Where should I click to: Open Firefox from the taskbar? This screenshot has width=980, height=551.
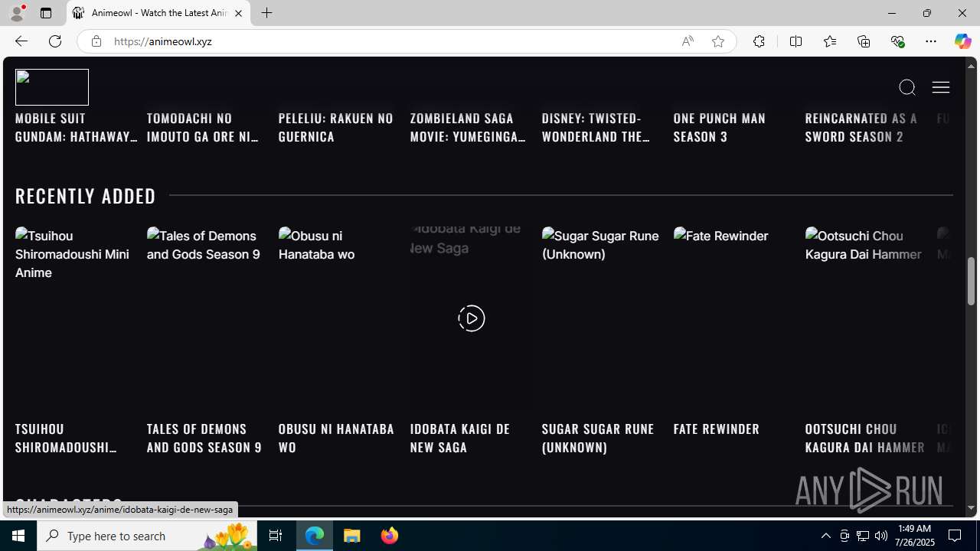[x=390, y=536]
